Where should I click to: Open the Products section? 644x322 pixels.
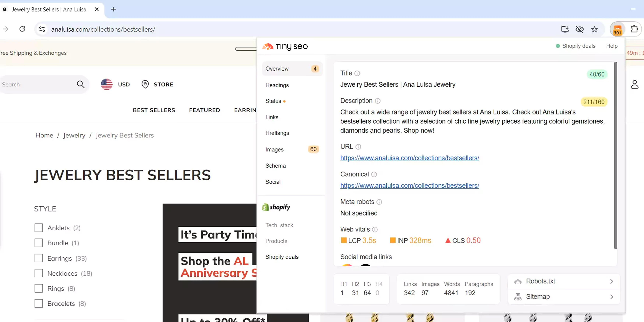(x=276, y=241)
